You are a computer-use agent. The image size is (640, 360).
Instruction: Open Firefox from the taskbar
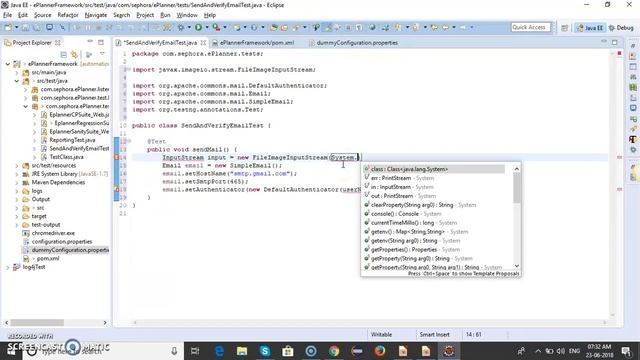pyautogui.click(x=380, y=351)
